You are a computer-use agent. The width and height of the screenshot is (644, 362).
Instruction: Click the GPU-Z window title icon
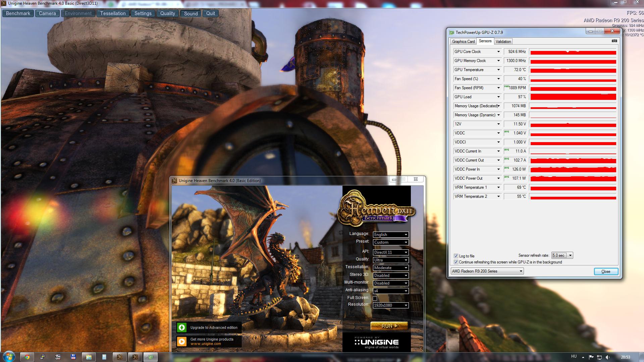pyautogui.click(x=451, y=33)
